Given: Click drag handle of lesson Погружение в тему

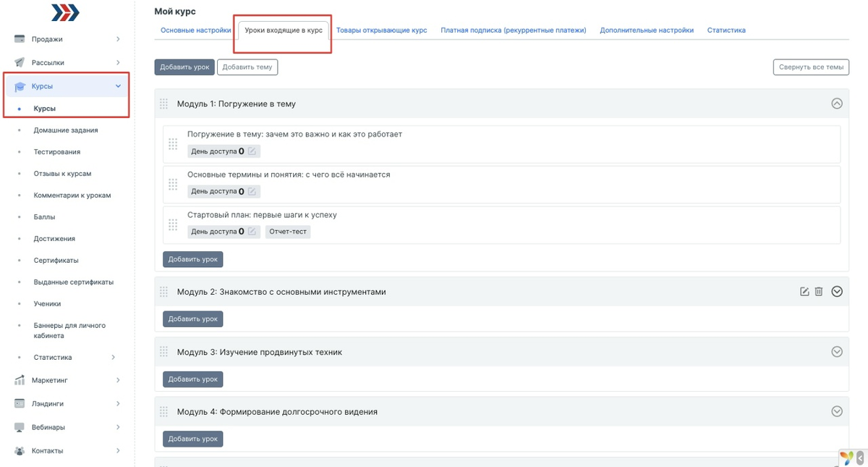Looking at the screenshot, I should [173, 144].
